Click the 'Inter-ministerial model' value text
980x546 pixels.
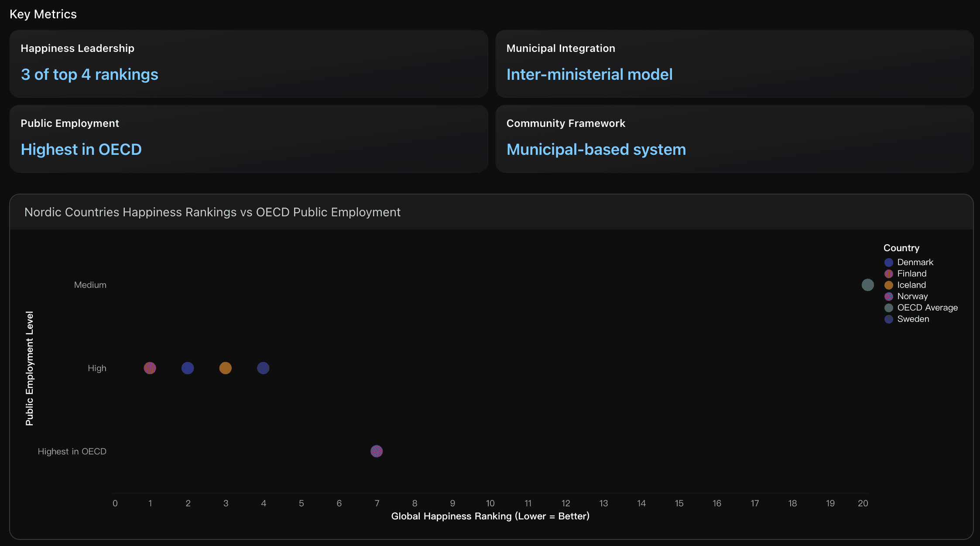[589, 75]
